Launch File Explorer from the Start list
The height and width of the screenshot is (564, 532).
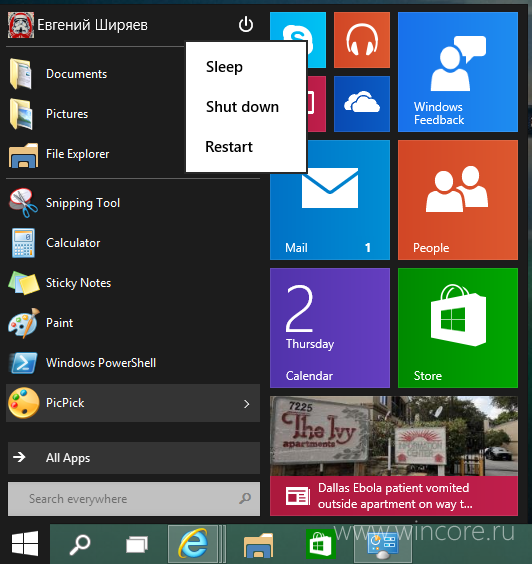(x=133, y=154)
